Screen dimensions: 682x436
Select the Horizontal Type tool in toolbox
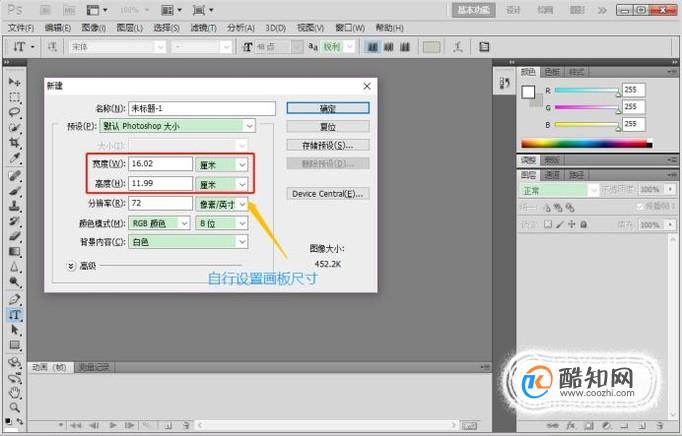[x=14, y=315]
